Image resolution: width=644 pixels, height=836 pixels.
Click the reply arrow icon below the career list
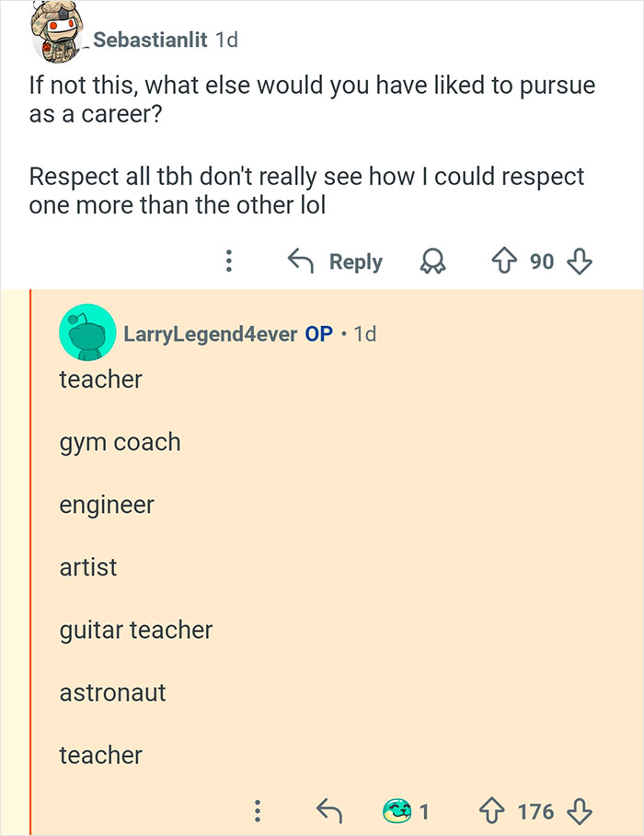point(331,811)
